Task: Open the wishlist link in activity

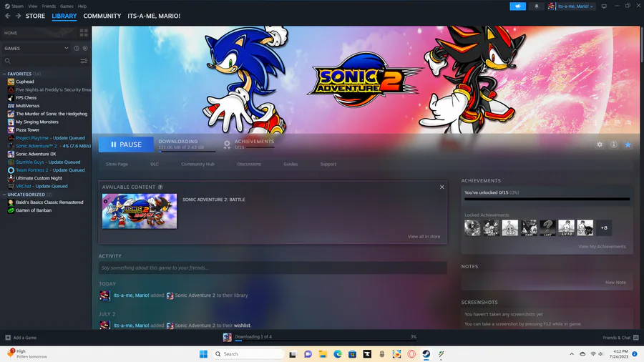Action: tap(242, 326)
